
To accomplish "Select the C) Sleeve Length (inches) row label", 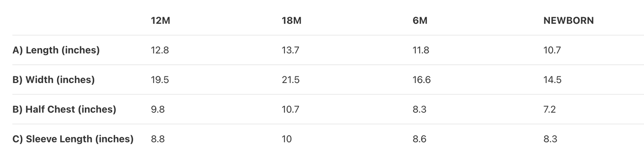I will [x=73, y=139].
